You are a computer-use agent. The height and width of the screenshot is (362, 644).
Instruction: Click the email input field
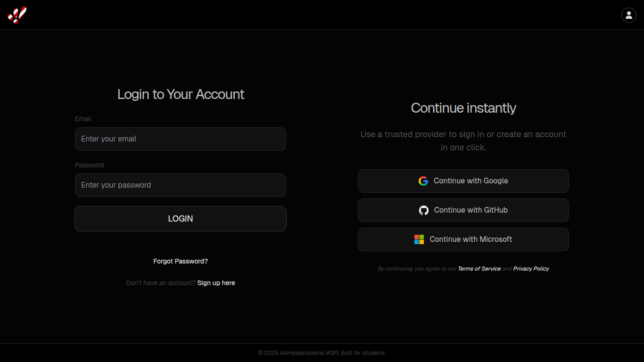pos(181,139)
